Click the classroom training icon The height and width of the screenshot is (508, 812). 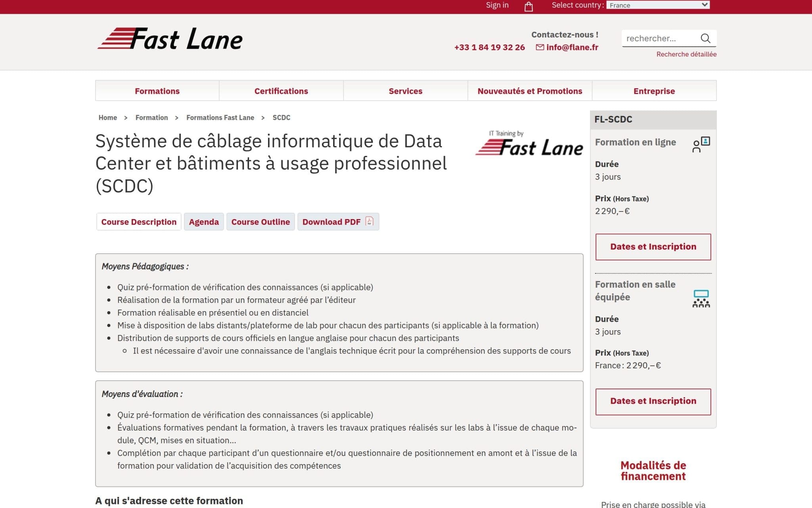coord(701,298)
